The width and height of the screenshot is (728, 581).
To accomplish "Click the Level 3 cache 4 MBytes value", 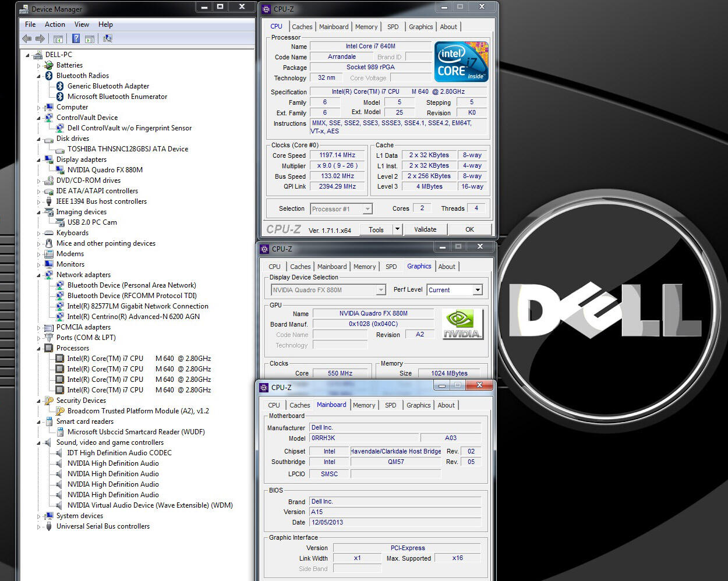I will 429,187.
